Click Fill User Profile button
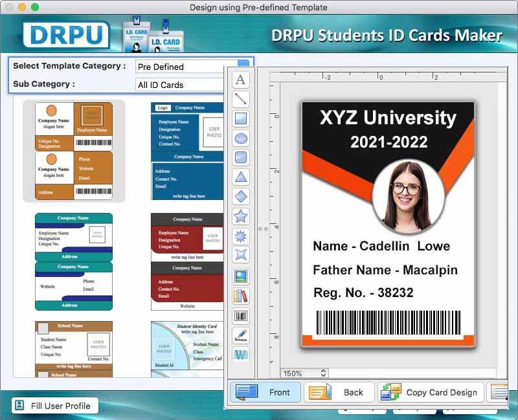 point(55,406)
